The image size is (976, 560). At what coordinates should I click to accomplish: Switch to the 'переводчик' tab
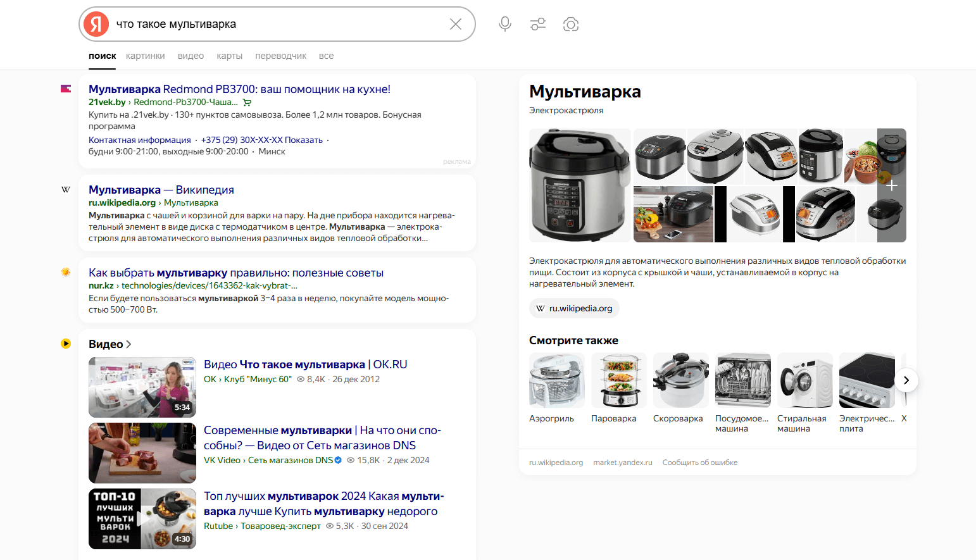pos(281,56)
